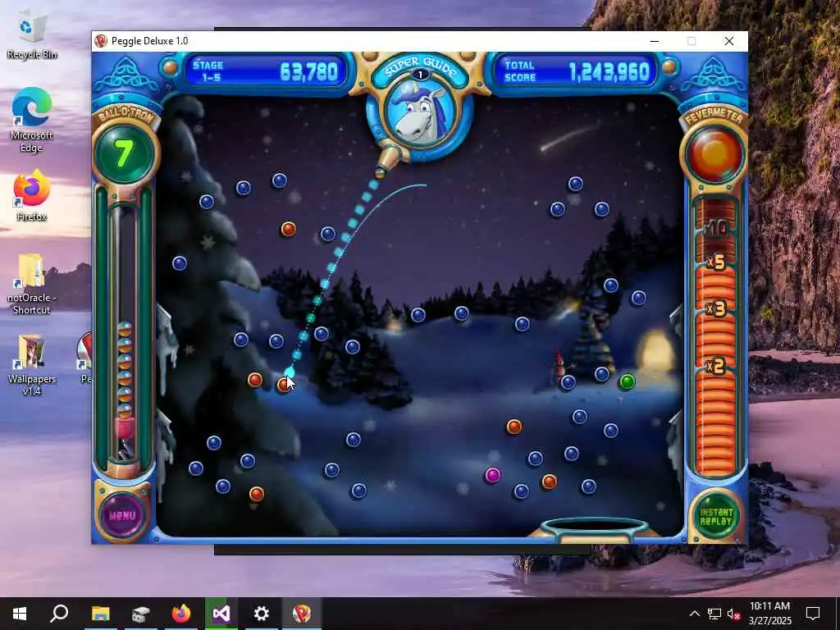840x630 pixels.
Task: Open the Firefox desktop shortcut
Action: pos(32,195)
